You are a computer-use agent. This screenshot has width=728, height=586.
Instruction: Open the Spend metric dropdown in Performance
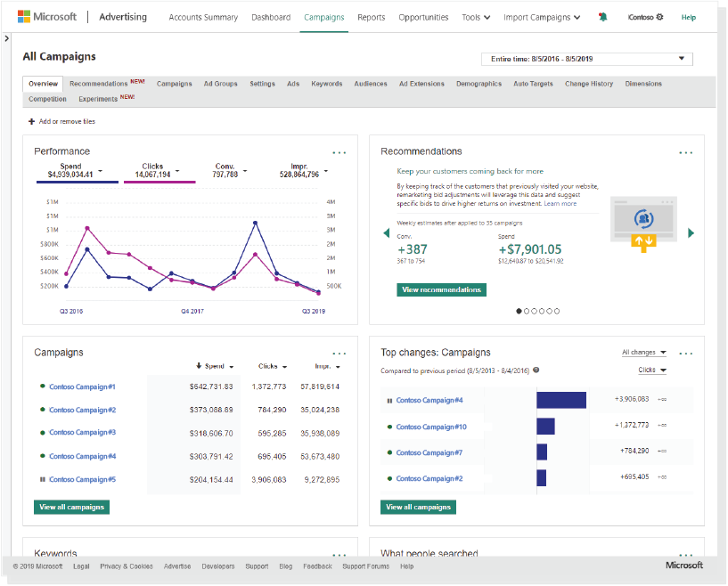point(101,171)
